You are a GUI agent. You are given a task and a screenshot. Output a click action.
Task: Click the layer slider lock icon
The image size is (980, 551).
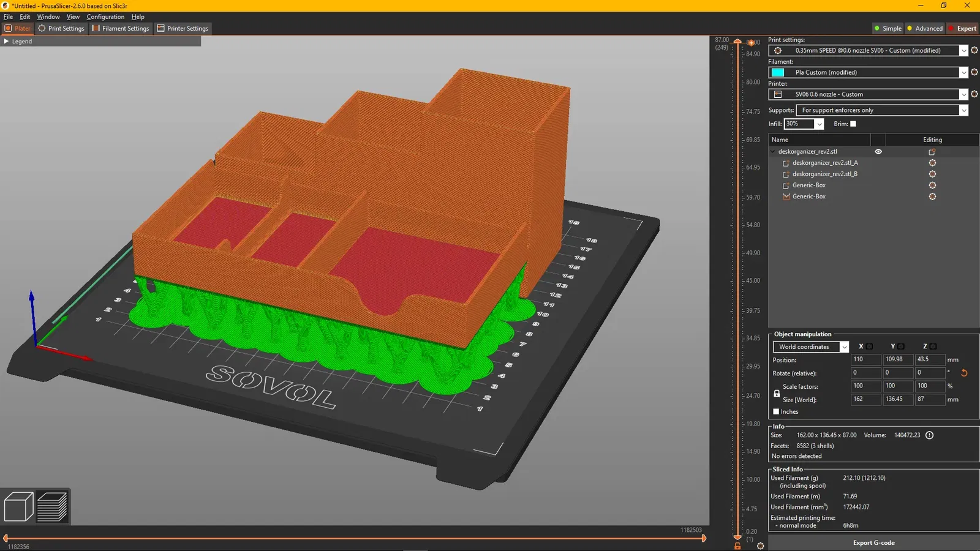737,545
